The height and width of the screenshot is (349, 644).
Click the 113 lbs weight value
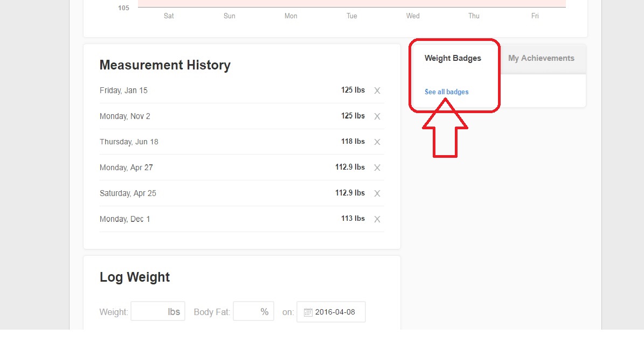click(x=352, y=219)
